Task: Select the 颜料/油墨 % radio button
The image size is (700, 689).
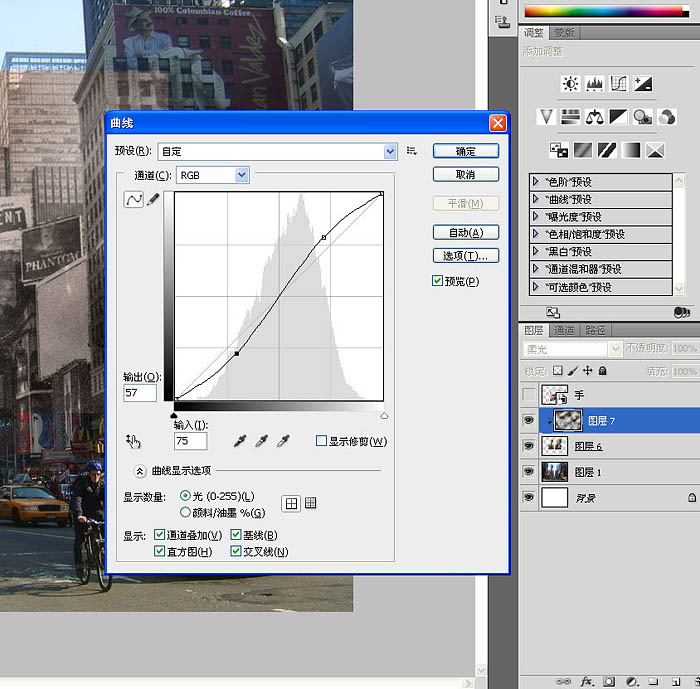Action: click(x=185, y=512)
